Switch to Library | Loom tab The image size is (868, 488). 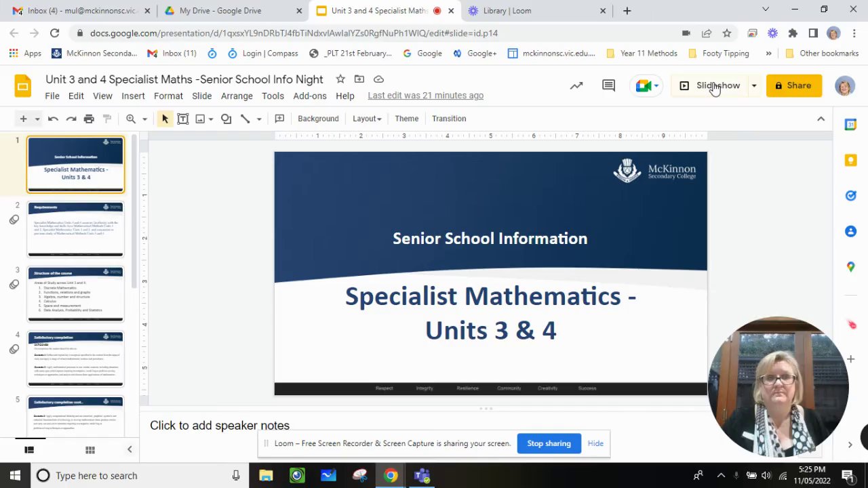tap(537, 11)
